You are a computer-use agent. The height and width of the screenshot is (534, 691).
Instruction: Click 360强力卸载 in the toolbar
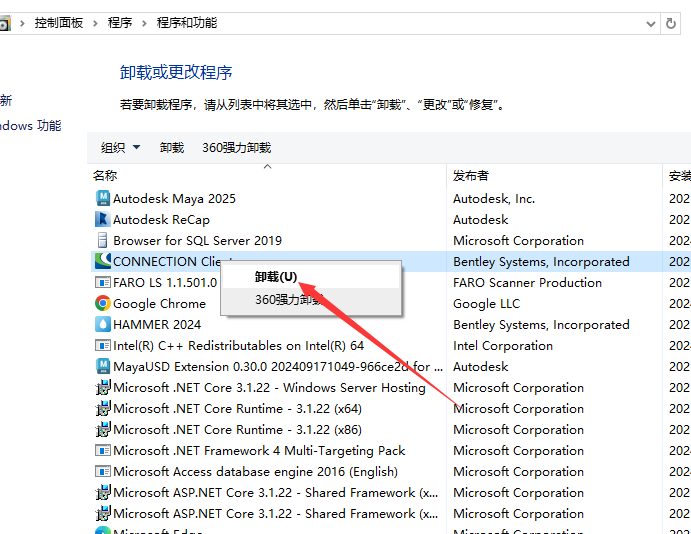pos(237,148)
